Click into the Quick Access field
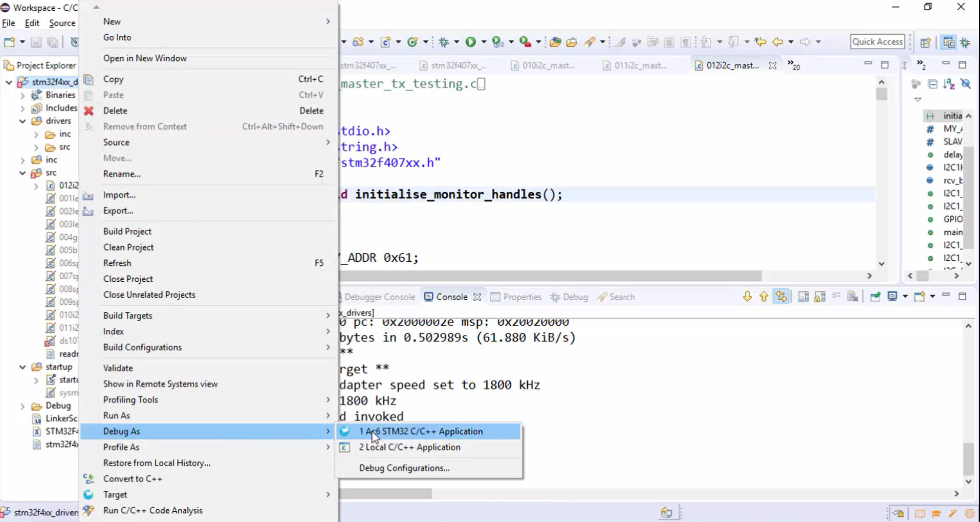 pos(877,42)
